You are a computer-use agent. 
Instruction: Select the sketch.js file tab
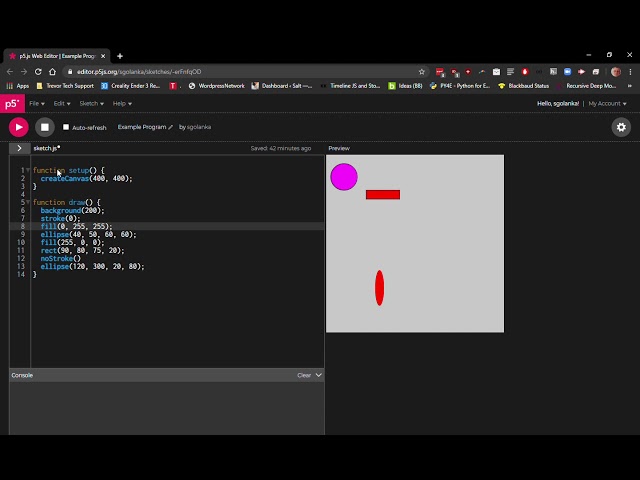(47, 148)
